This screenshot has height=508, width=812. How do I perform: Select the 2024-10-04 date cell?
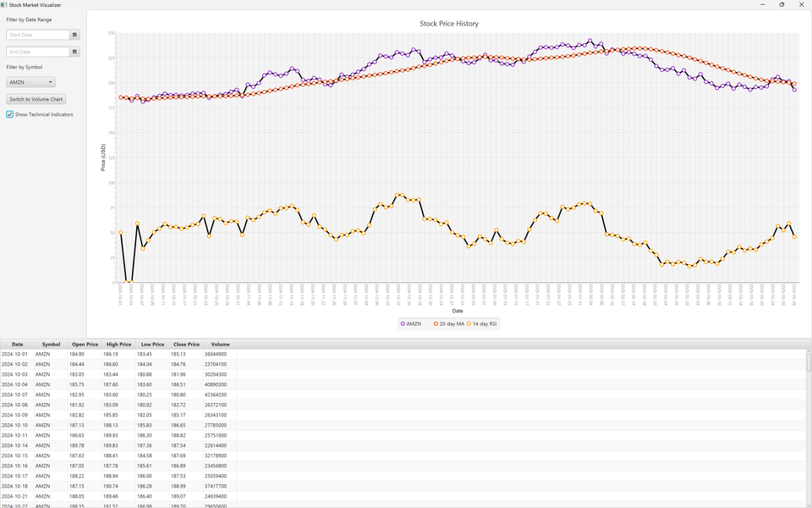pos(17,384)
